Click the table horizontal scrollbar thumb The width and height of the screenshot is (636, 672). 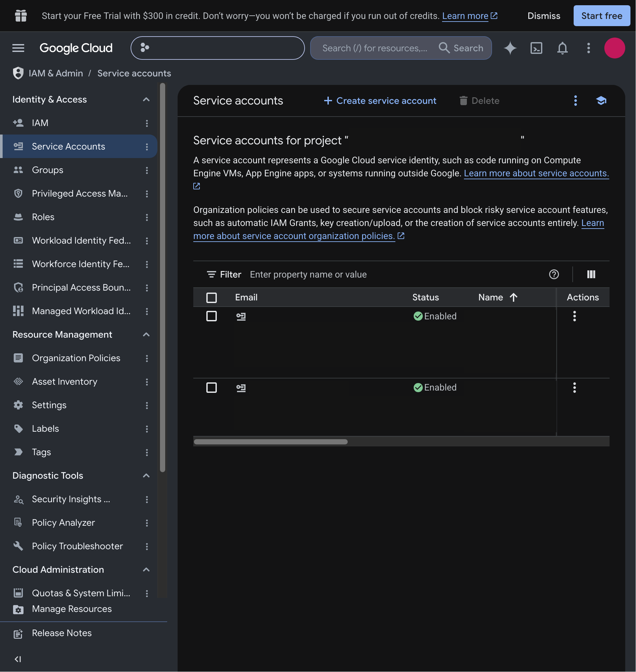[271, 442]
